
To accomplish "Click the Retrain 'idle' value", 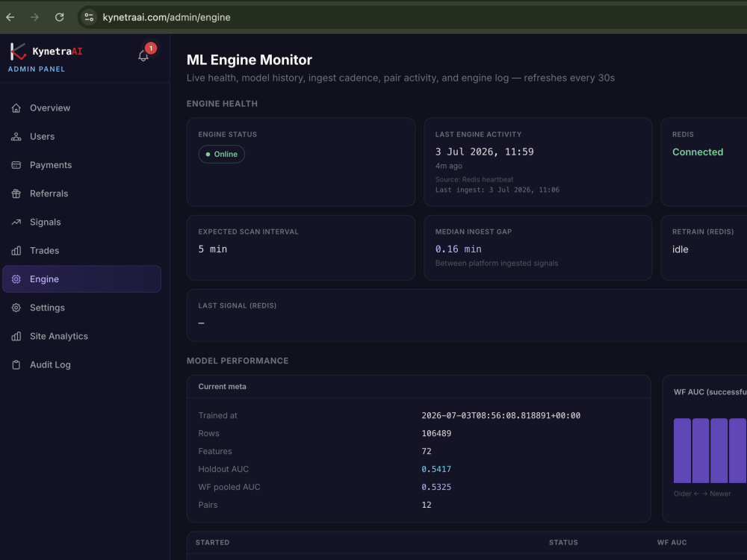I will (x=681, y=249).
